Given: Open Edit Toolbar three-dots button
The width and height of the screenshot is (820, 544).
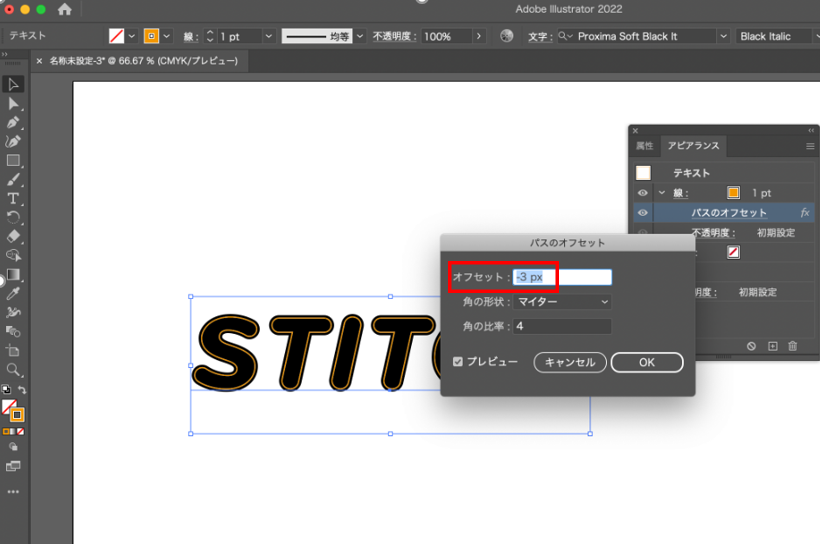Looking at the screenshot, I should pos(13,492).
